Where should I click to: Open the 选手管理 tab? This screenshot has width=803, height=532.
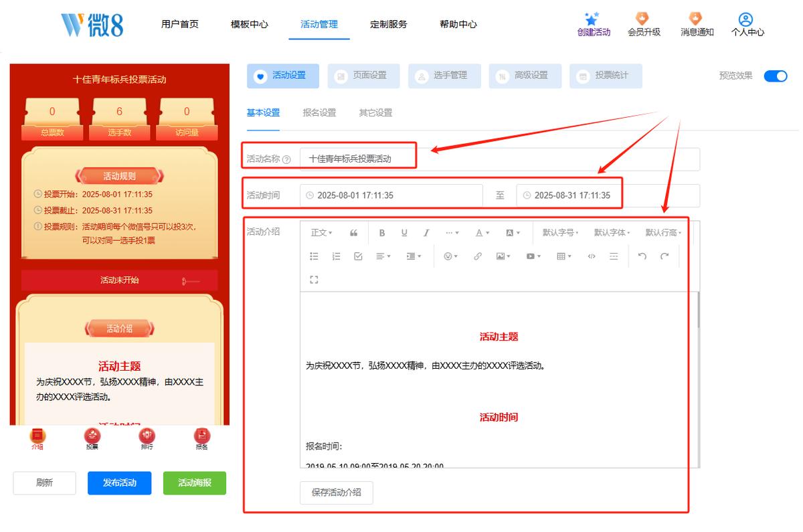click(444, 76)
